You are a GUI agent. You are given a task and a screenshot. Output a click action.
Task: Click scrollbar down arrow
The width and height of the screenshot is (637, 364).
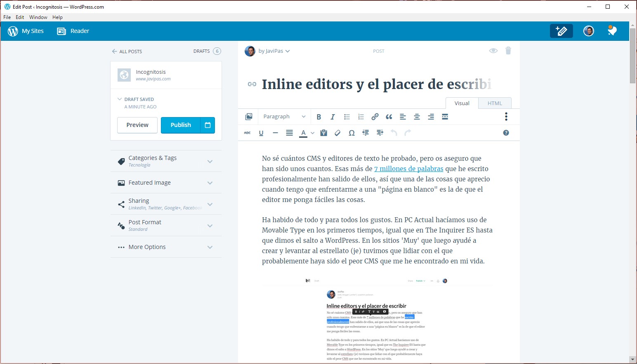[x=632, y=359]
